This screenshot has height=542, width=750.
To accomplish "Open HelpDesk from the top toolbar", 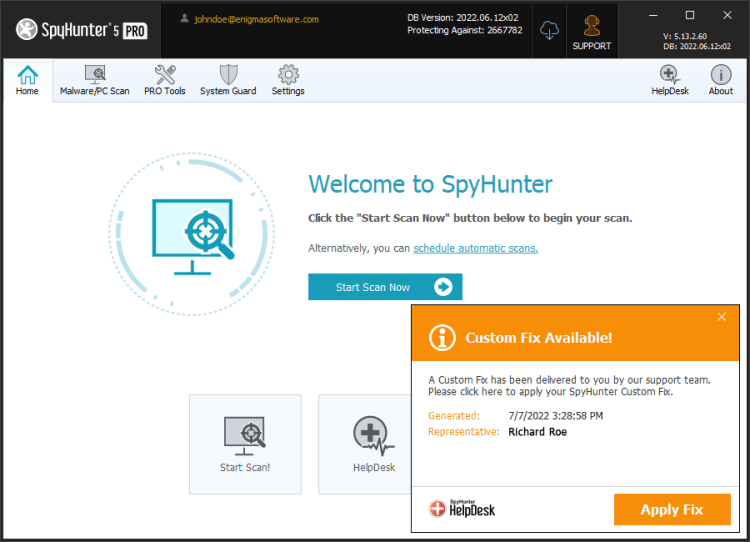I will [x=670, y=80].
